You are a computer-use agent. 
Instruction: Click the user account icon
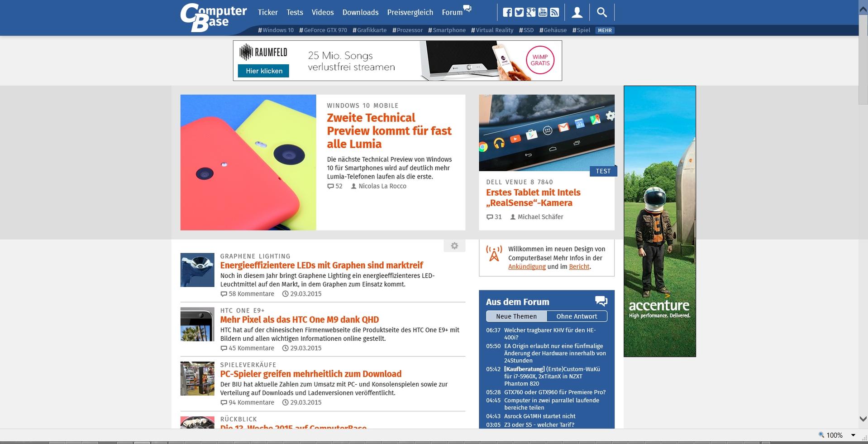577,12
